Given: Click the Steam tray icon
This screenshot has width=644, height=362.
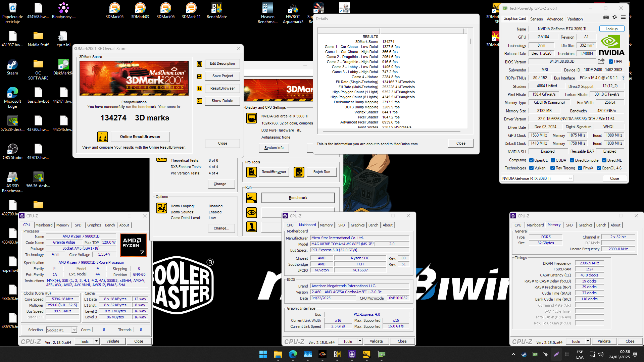Looking at the screenshot, I should click(524, 354).
